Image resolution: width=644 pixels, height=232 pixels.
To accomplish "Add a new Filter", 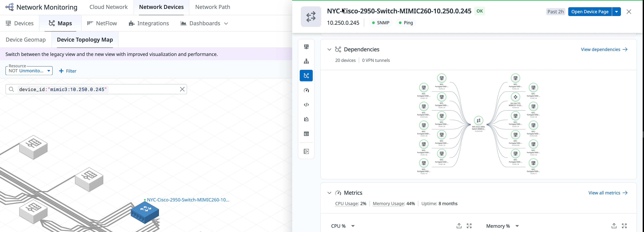I will [68, 71].
